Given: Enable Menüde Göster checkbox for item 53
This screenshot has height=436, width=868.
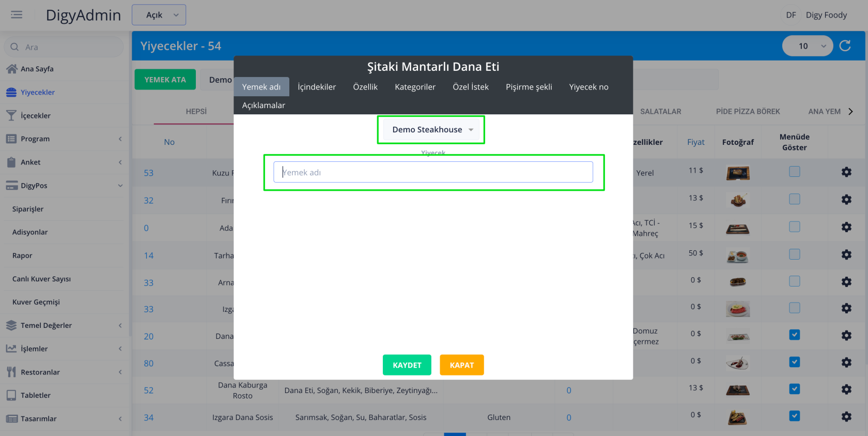Looking at the screenshot, I should point(794,172).
